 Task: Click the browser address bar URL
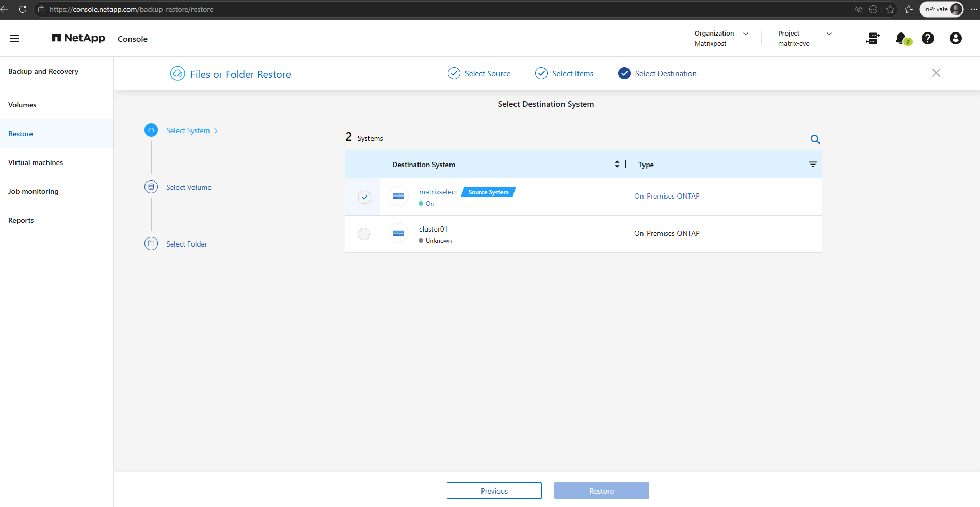[132, 9]
